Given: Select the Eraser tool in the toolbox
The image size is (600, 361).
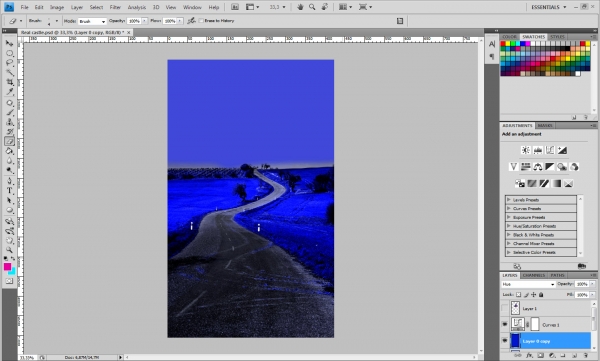Looking at the screenshot, I should click(9, 141).
